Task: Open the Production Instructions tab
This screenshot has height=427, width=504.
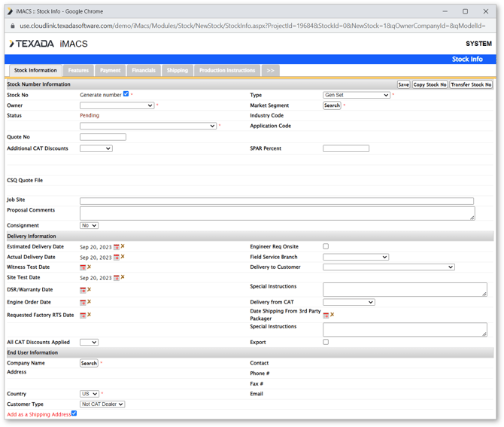Action: click(x=227, y=70)
